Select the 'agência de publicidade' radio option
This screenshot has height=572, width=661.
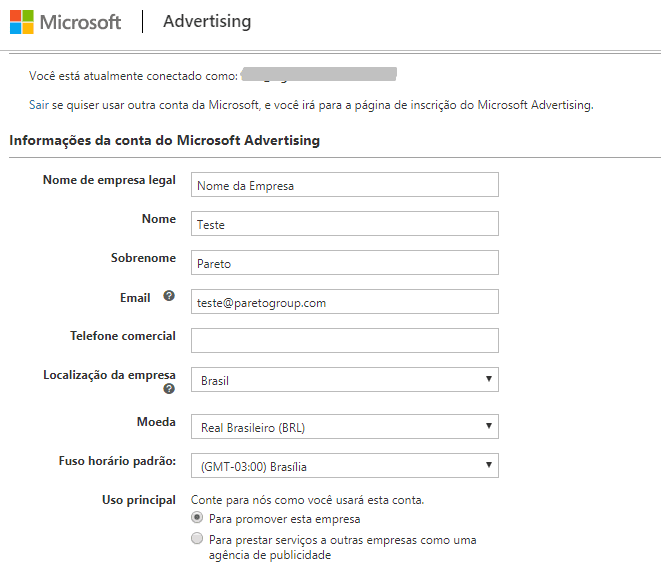click(x=197, y=538)
